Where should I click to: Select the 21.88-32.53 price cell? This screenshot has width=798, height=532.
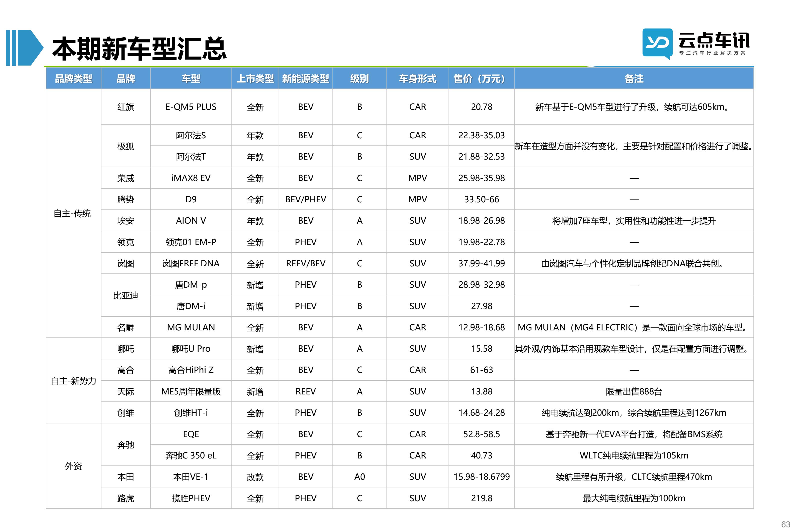[482, 156]
